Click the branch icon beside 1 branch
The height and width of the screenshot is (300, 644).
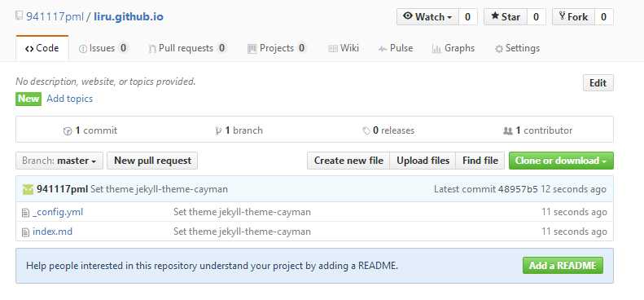click(x=218, y=131)
